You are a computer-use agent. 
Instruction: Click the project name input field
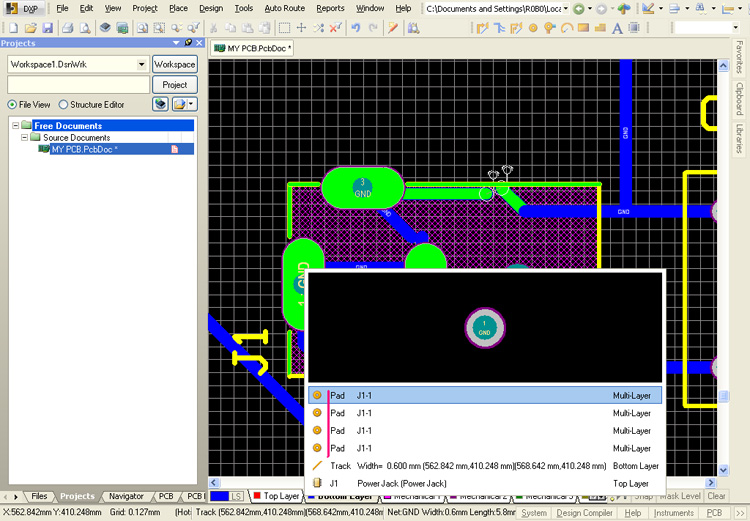78,85
